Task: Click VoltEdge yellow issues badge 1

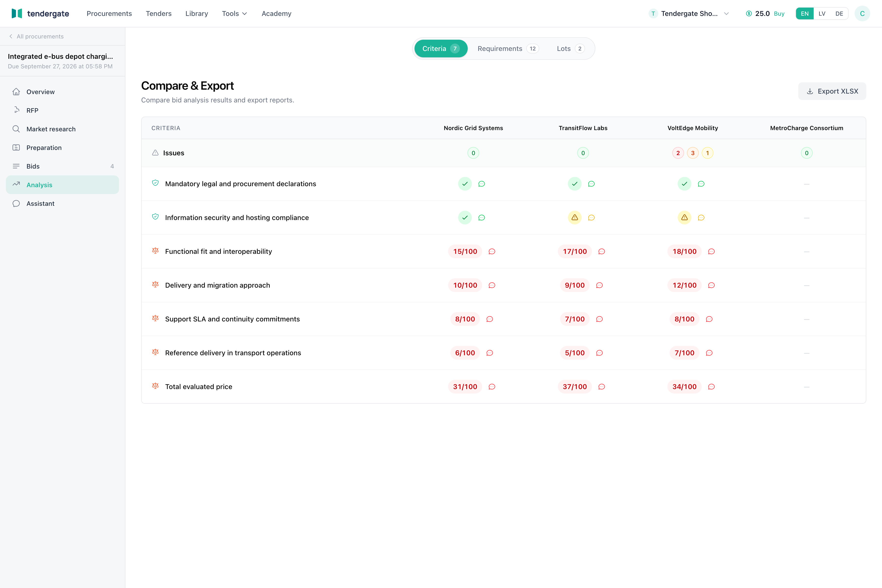Action: 707,153
